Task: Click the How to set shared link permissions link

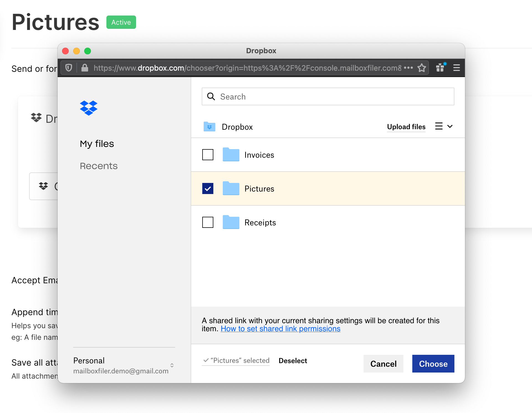Action: 281,329
